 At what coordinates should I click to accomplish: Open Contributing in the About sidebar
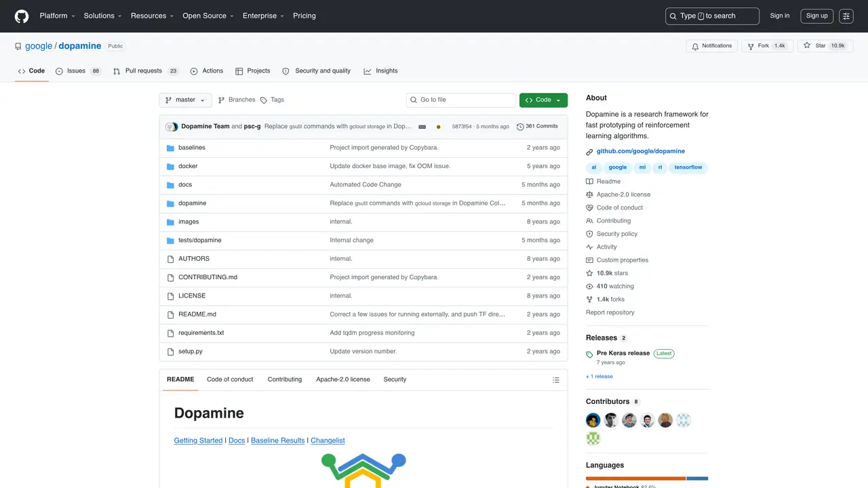(x=608, y=221)
